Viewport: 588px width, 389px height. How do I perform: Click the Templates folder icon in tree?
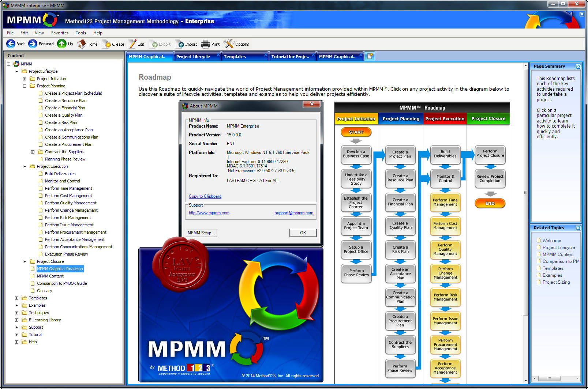(24, 298)
